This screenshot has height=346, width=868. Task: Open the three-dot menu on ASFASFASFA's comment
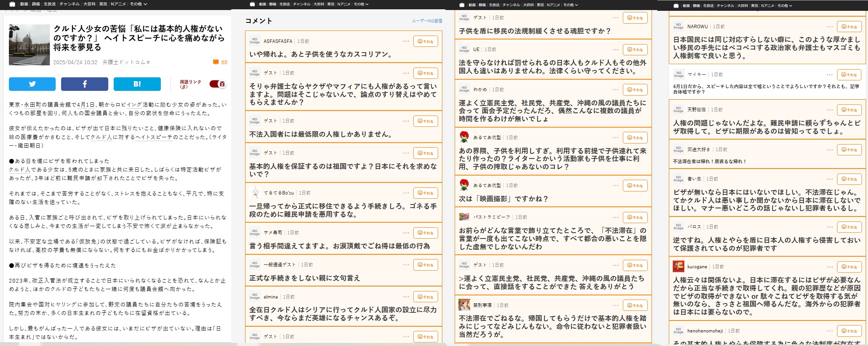pyautogui.click(x=406, y=41)
